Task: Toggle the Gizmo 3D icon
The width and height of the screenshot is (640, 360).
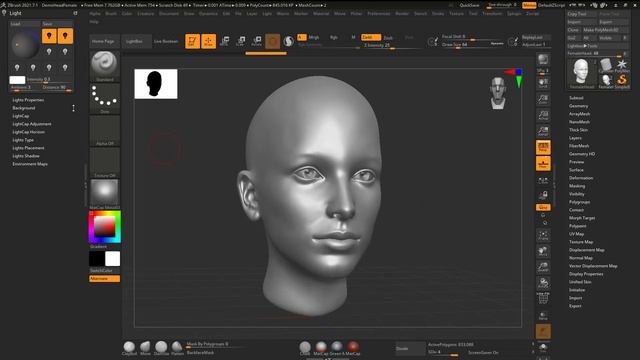Action: coord(273,41)
